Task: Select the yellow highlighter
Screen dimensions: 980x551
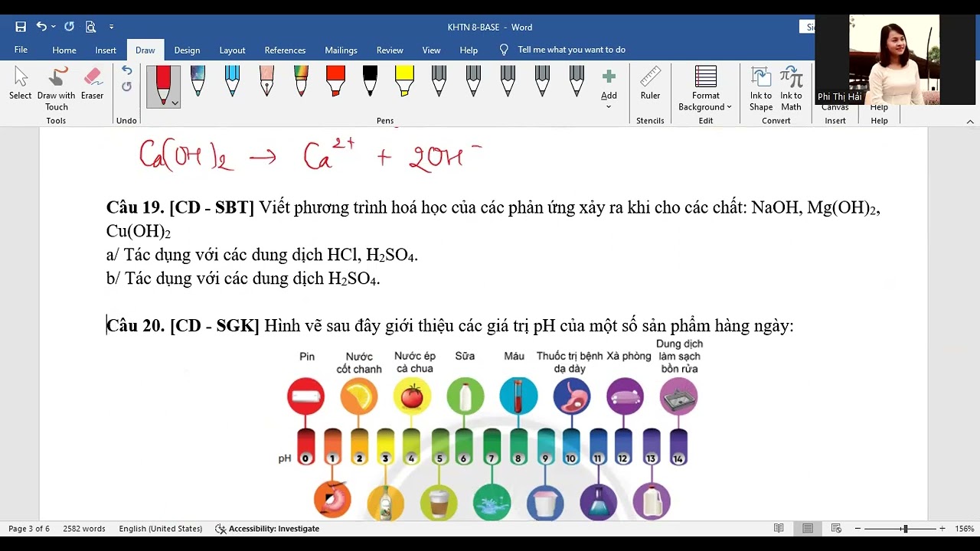Action: 404,81
